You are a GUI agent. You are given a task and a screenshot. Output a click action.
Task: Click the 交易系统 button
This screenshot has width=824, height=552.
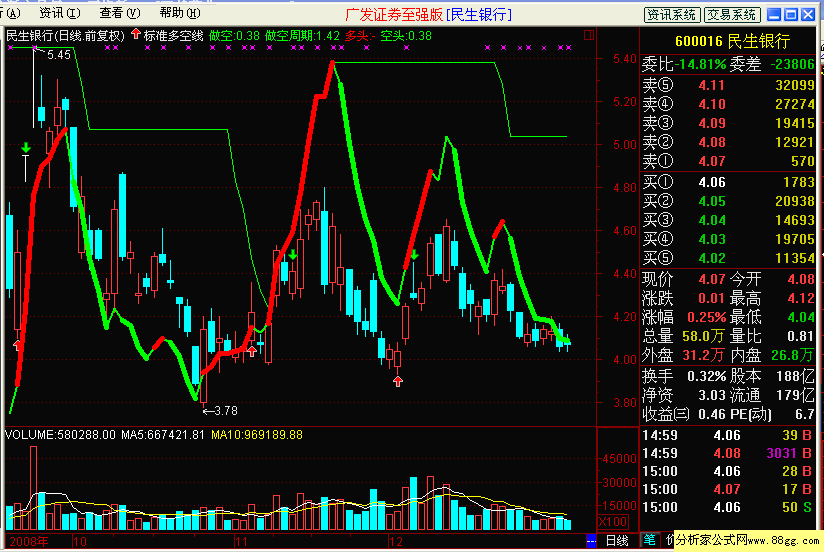point(731,15)
